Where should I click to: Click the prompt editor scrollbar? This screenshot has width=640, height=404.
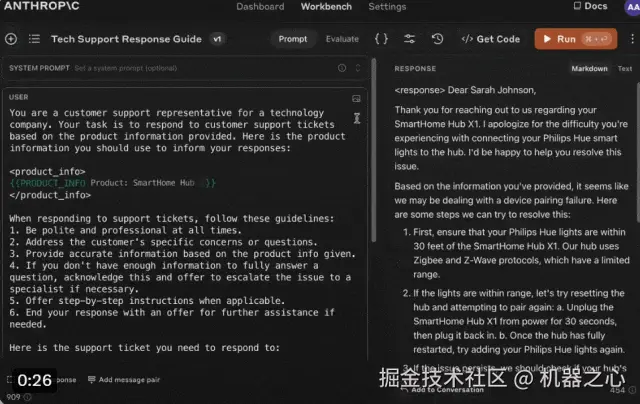pos(373,151)
